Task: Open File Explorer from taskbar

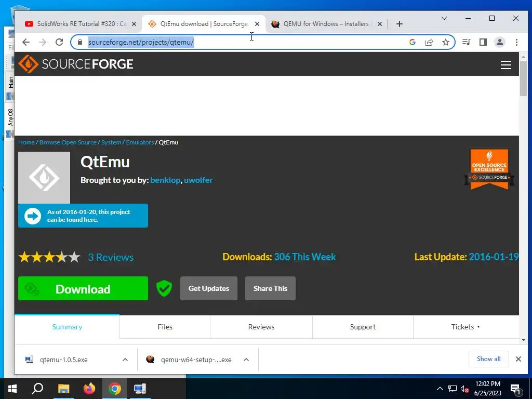Action: [x=63, y=389]
